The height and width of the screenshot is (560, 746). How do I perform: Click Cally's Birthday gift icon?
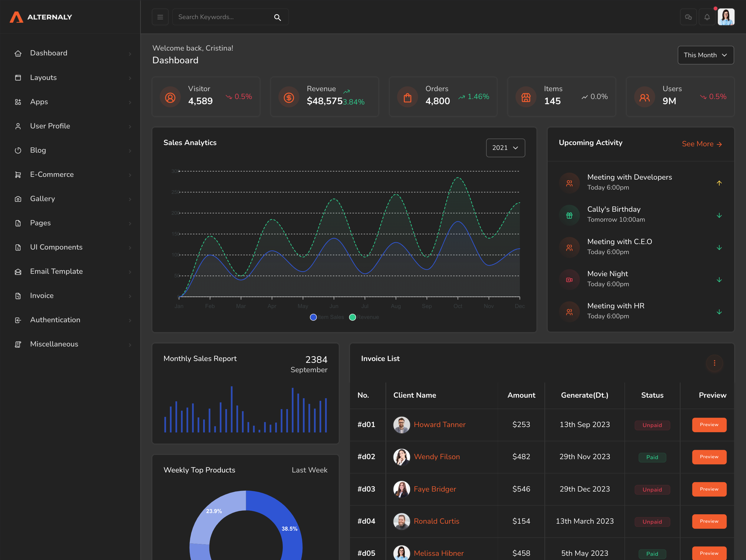pos(569,215)
